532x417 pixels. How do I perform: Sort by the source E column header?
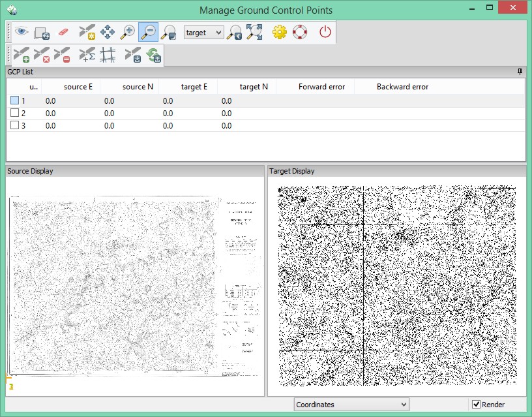71,87
